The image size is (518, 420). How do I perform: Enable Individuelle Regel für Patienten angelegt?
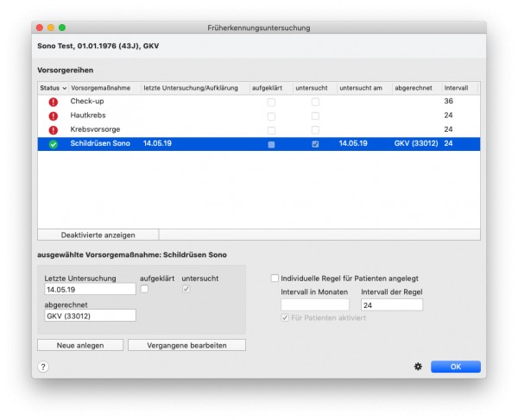[x=275, y=278]
